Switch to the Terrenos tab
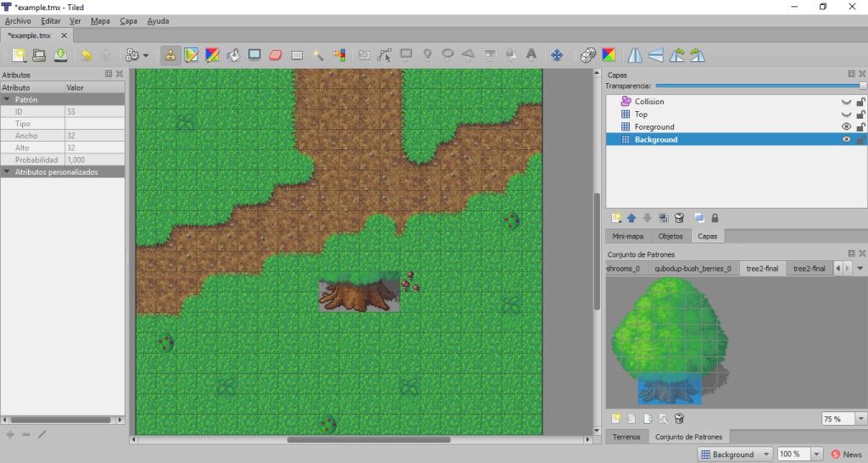 [626, 437]
